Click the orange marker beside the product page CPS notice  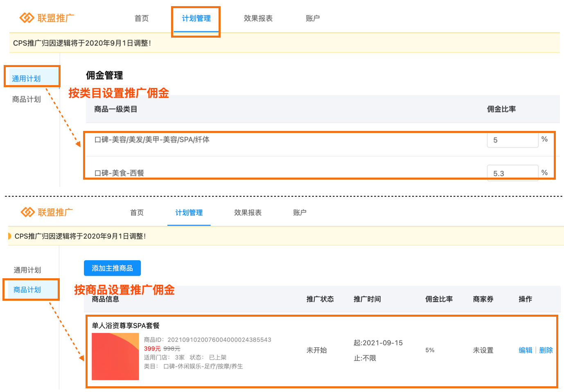click(9, 236)
